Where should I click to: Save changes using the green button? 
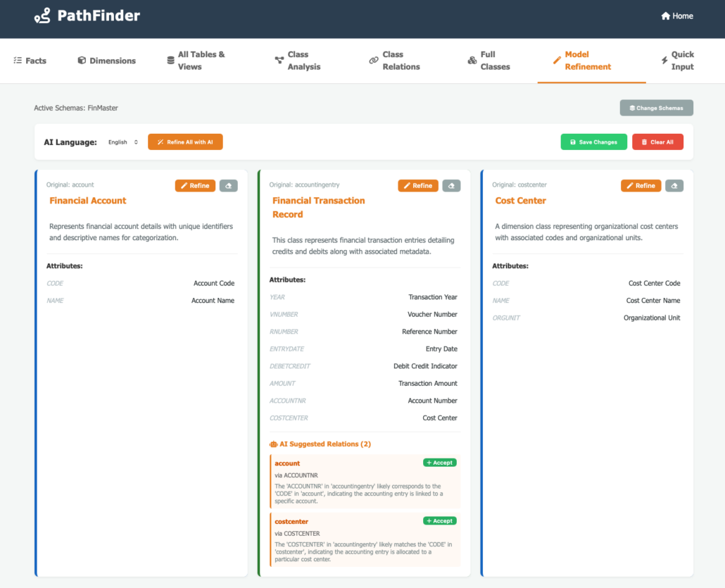point(593,142)
